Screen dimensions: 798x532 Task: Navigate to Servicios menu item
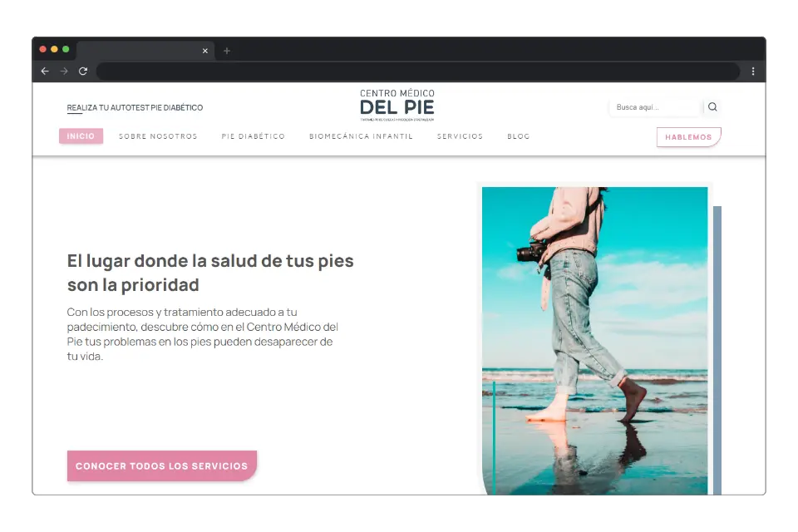point(460,136)
